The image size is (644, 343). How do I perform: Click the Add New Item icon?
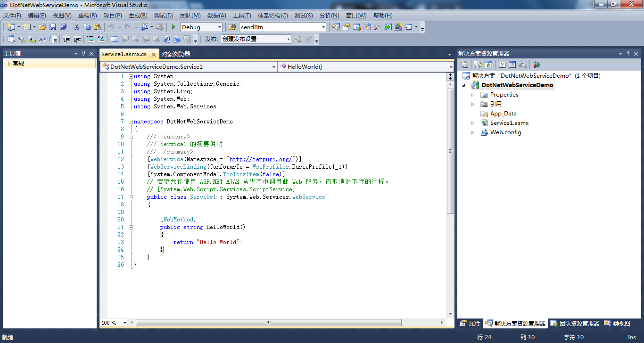pyautogui.click(x=26, y=27)
